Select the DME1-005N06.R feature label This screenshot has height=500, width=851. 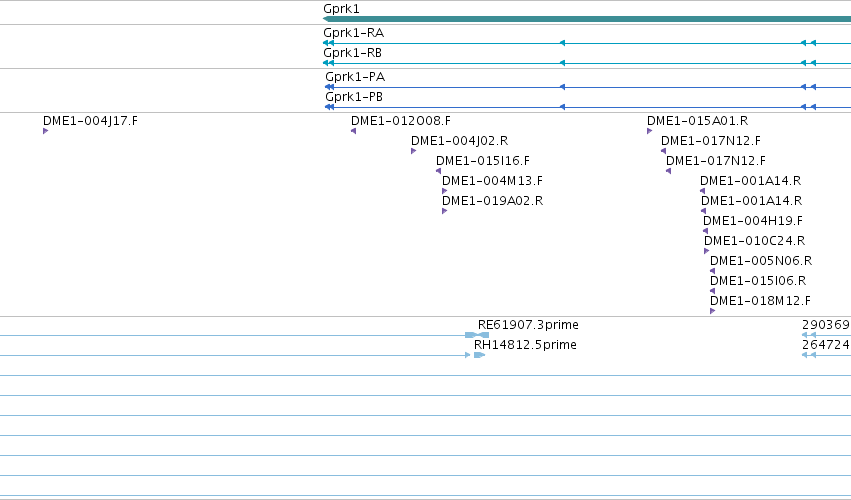tap(761, 261)
